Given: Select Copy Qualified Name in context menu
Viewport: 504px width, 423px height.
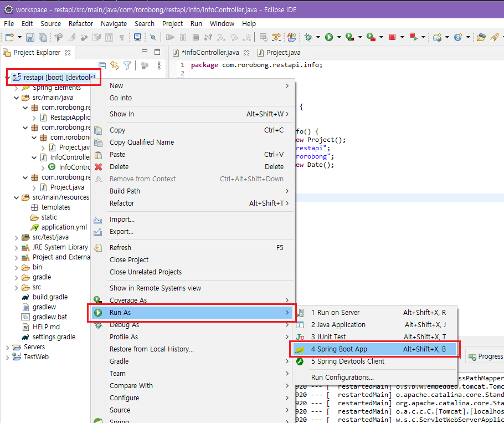Looking at the screenshot, I should tap(193, 142).
